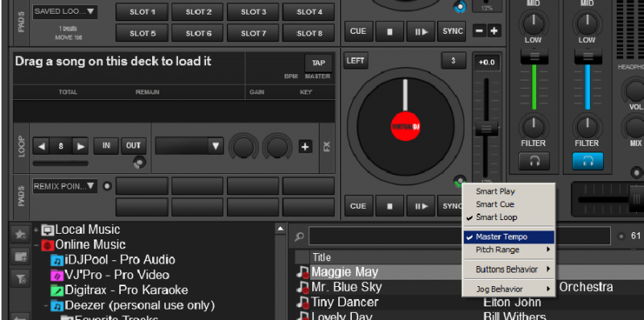Click the VirtualDJ jog wheel platter

pos(406,126)
